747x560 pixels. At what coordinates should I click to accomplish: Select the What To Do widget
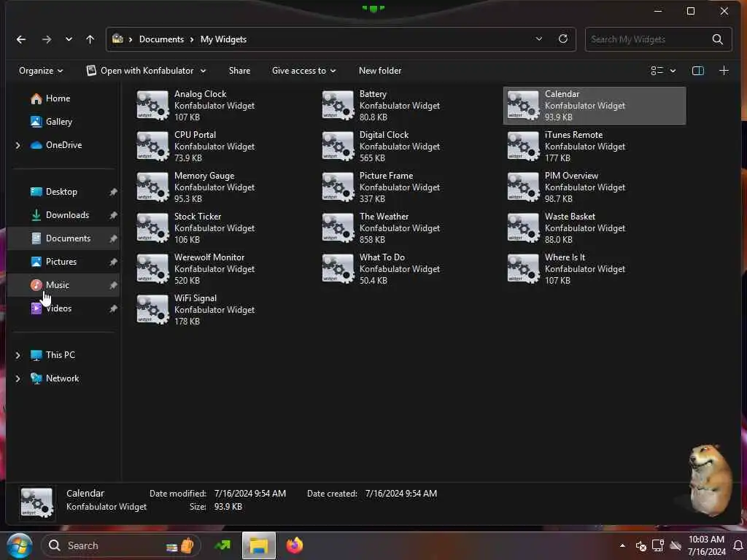381,269
